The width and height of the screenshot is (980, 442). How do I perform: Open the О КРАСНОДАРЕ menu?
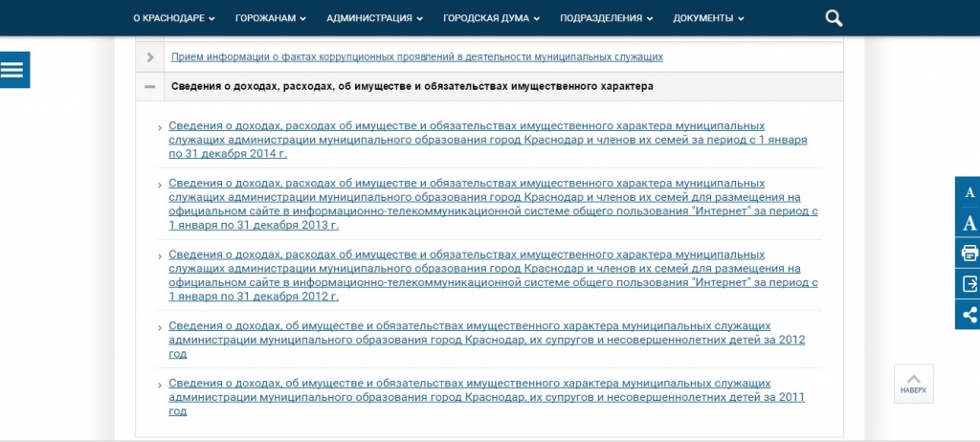tap(174, 18)
